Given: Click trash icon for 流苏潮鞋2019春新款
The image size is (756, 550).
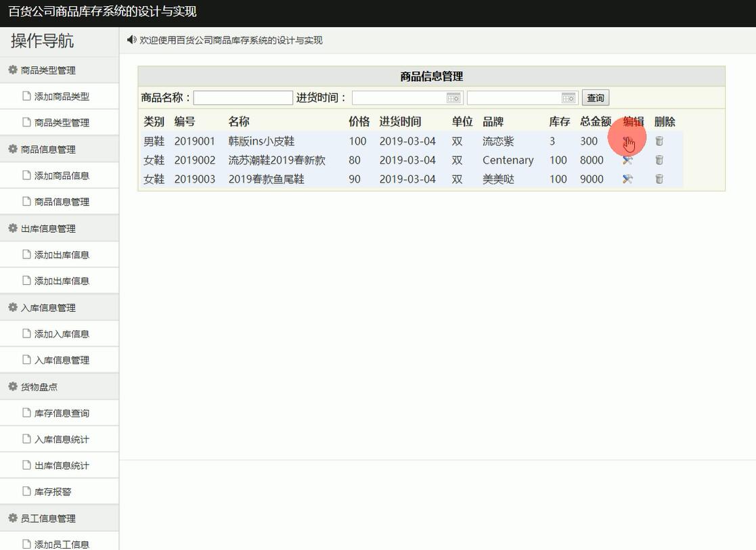Looking at the screenshot, I should point(659,160).
